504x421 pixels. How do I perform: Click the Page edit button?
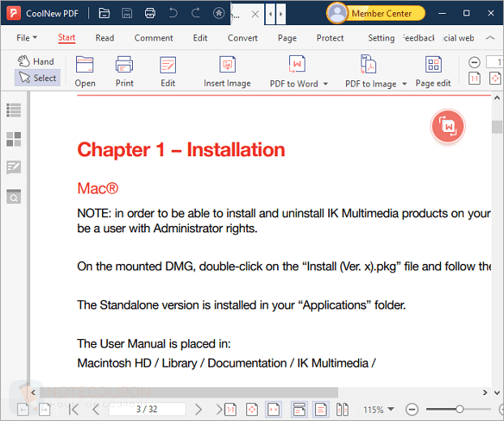433,71
